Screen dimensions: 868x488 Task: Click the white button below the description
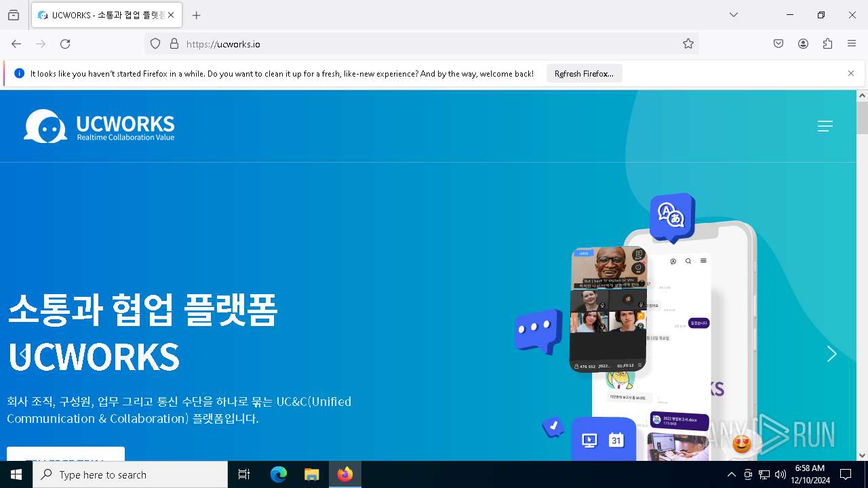tap(66, 454)
